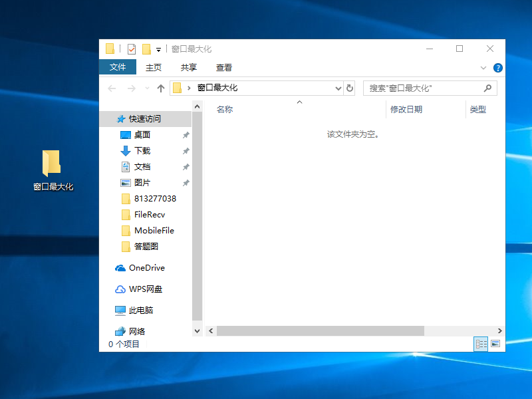
Task: Open the quick access toolbar customization dropdown
Action: coord(158,49)
